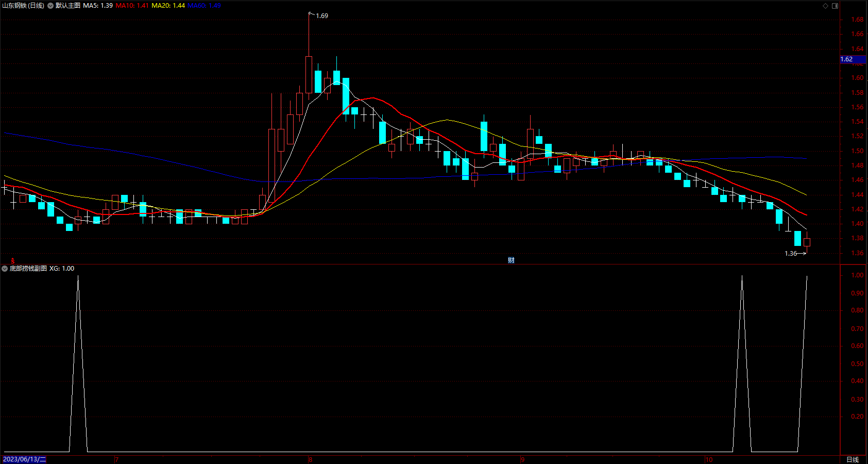Click the XG: 1.00 sub-indicator value label
868x464 pixels.
click(62, 269)
